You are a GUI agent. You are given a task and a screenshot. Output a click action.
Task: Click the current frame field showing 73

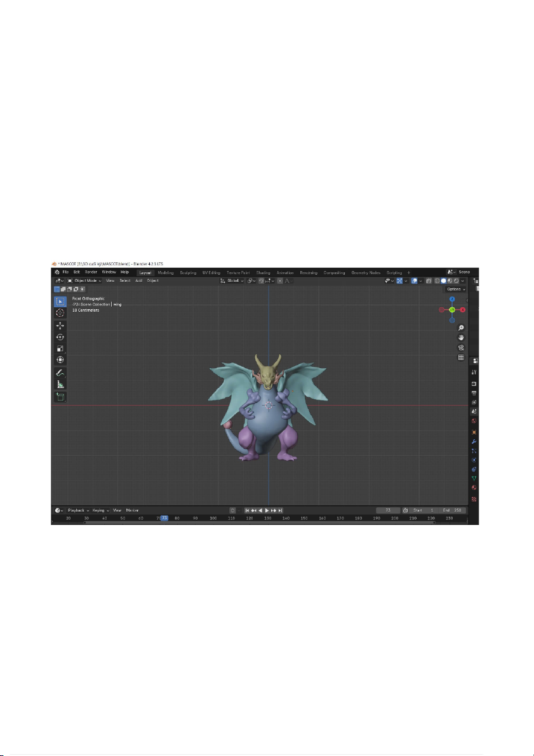(x=389, y=510)
